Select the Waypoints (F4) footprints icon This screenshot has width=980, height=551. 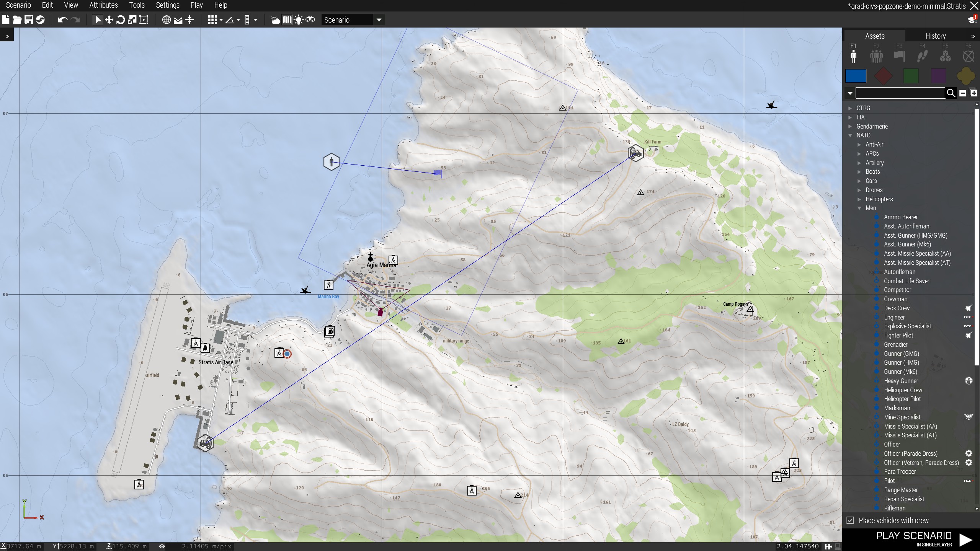click(x=922, y=56)
